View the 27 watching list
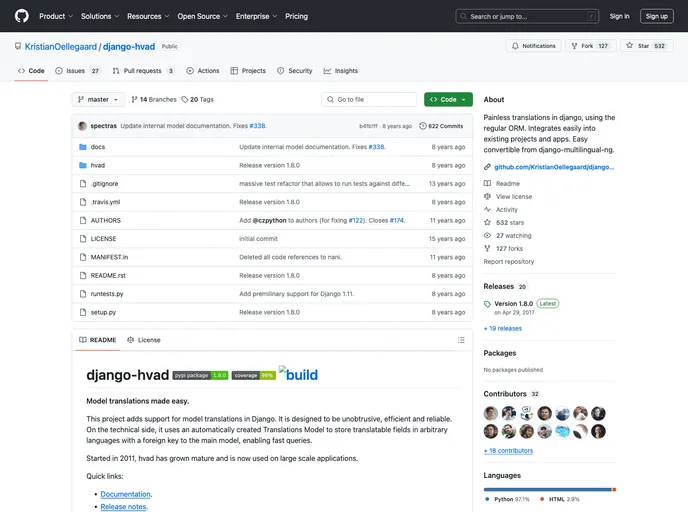 click(x=513, y=236)
